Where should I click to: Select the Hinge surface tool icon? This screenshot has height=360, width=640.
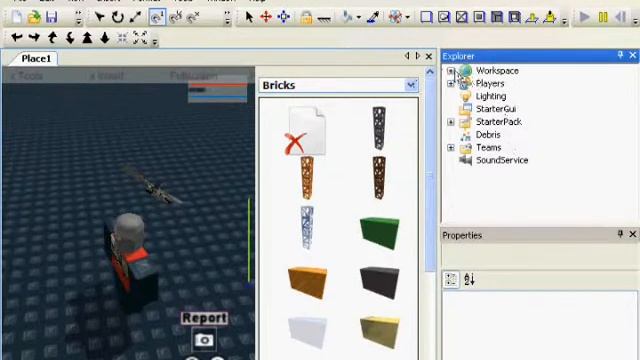point(532,17)
